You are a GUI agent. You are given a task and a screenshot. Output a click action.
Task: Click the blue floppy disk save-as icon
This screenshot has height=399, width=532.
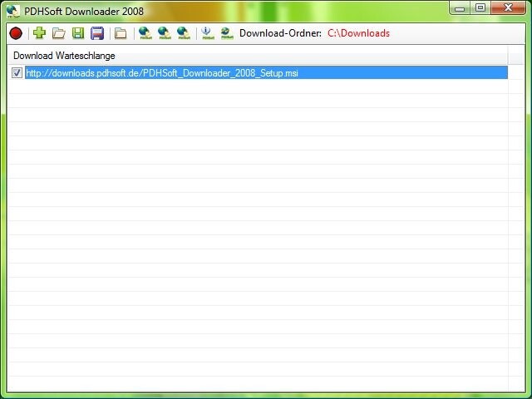pyautogui.click(x=97, y=33)
